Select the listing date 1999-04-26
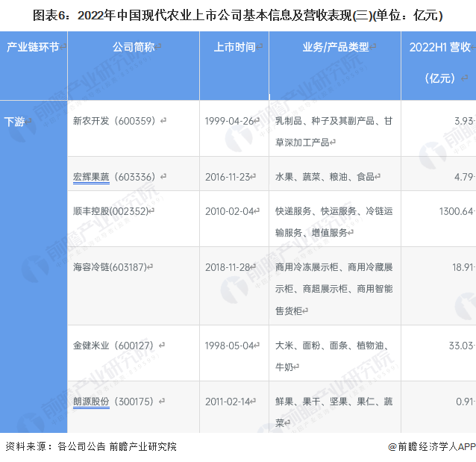This screenshot has width=476, height=462. (x=231, y=120)
